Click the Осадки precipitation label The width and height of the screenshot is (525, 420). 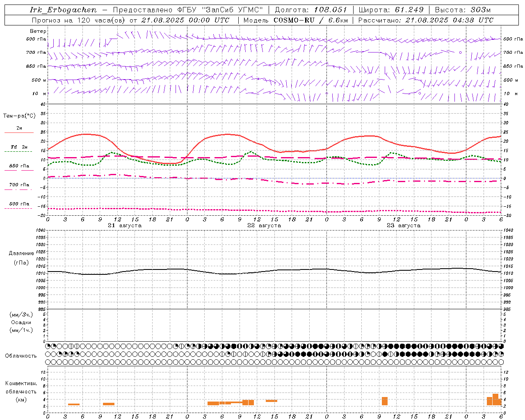click(x=21, y=322)
